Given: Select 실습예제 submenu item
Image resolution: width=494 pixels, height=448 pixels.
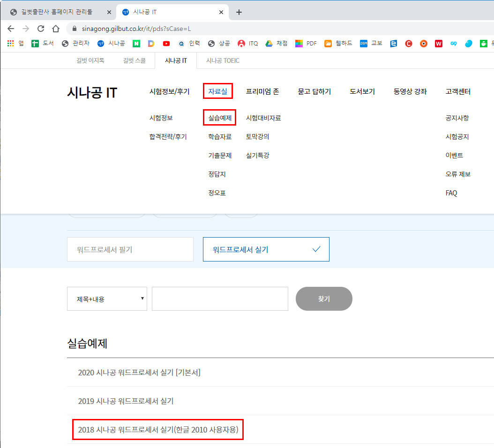Looking at the screenshot, I should coord(220,118).
